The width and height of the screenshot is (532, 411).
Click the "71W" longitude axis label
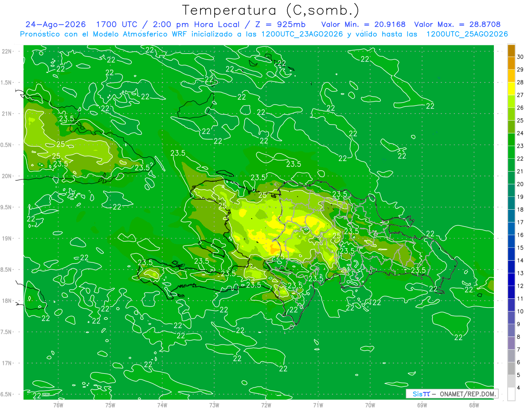pyautogui.click(x=318, y=405)
